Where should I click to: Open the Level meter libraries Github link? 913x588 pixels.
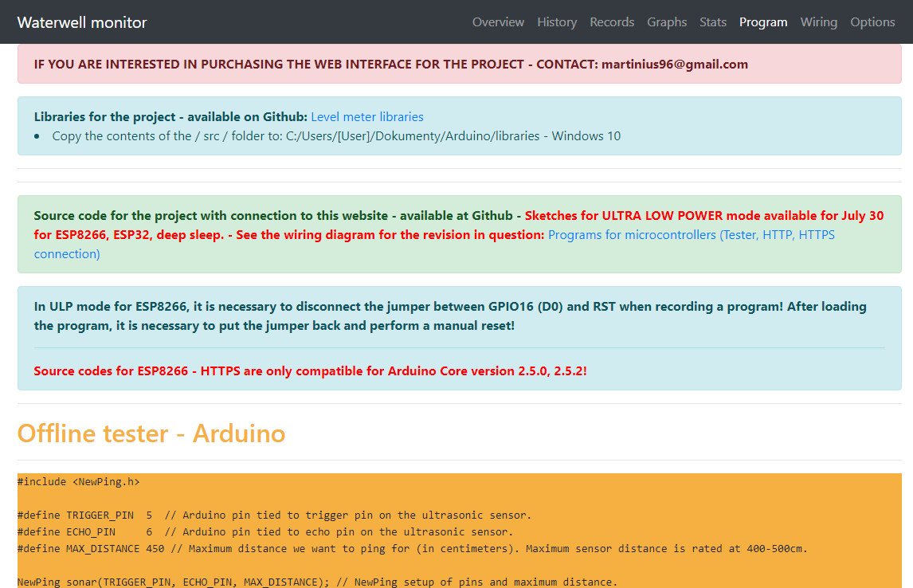(x=366, y=116)
